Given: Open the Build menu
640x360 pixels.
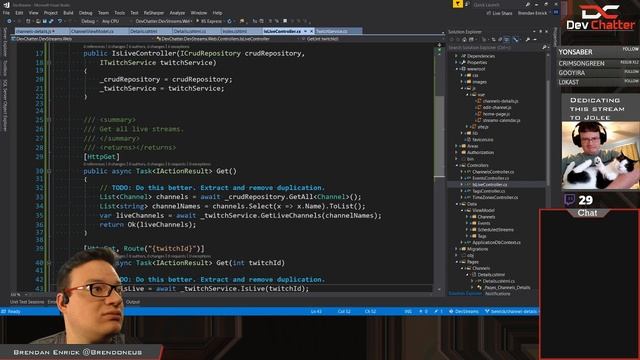Looking at the screenshot, I should (68, 13).
